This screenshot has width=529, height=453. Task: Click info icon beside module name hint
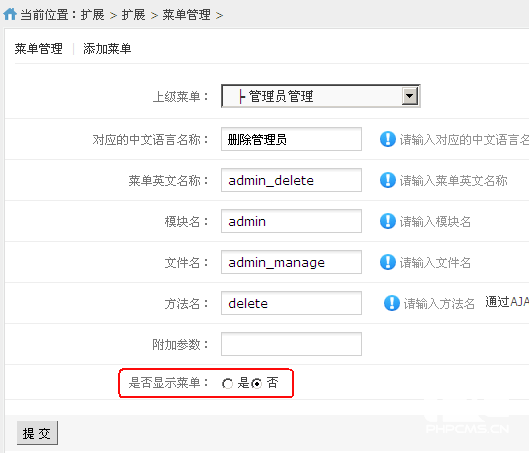[388, 221]
